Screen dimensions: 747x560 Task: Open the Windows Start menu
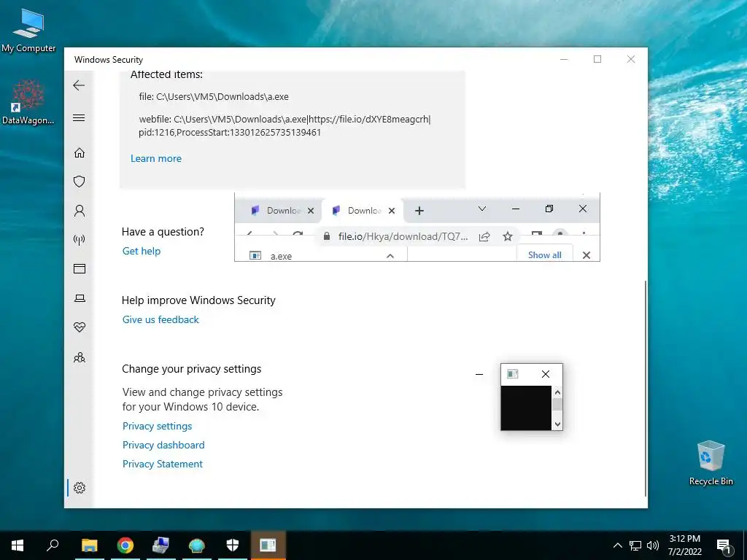coord(18,545)
